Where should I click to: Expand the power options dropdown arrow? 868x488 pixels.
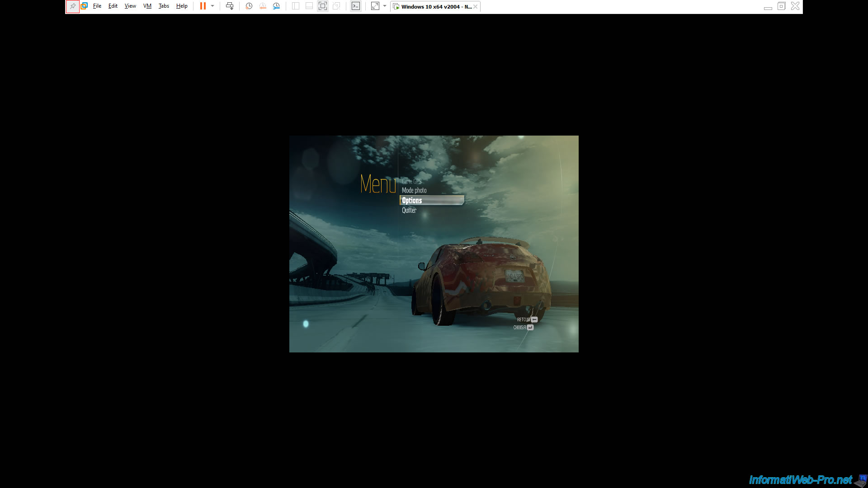[212, 6]
